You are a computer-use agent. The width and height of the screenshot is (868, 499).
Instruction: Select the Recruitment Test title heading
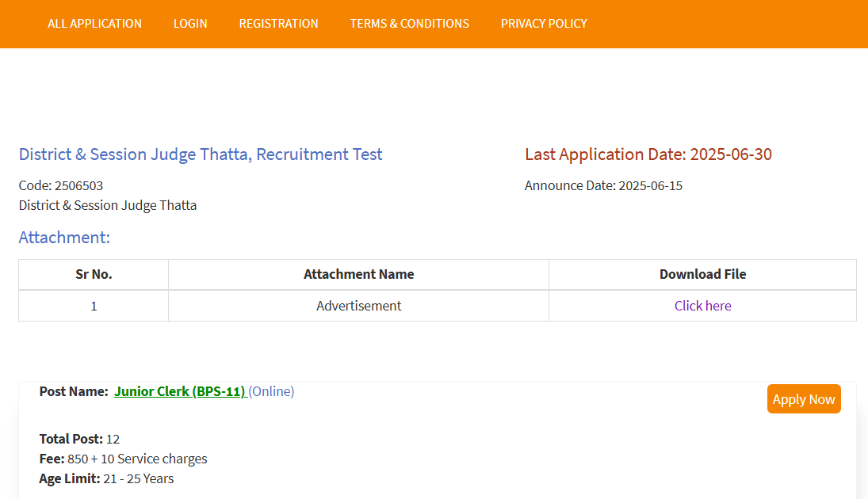pyautogui.click(x=201, y=154)
